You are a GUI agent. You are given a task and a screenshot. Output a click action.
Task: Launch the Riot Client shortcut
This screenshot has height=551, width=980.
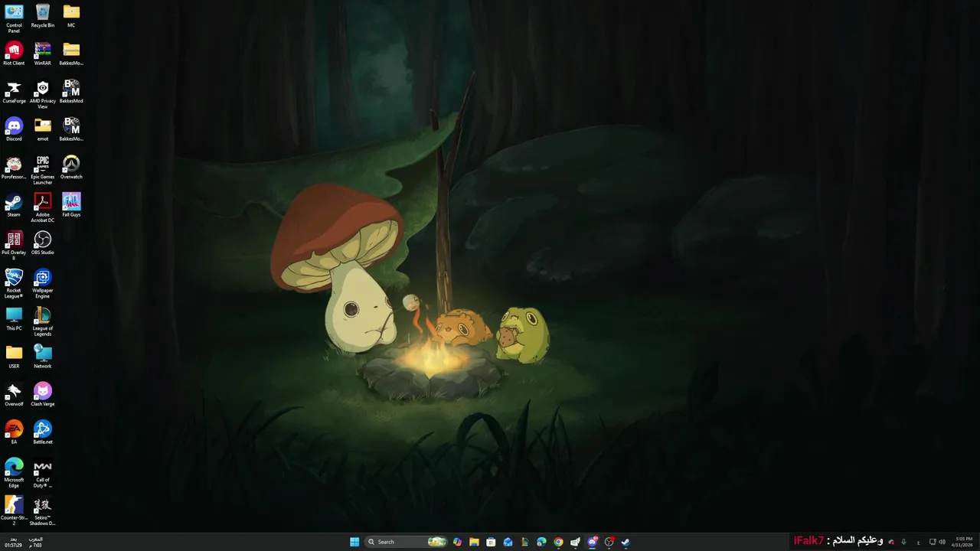click(14, 54)
